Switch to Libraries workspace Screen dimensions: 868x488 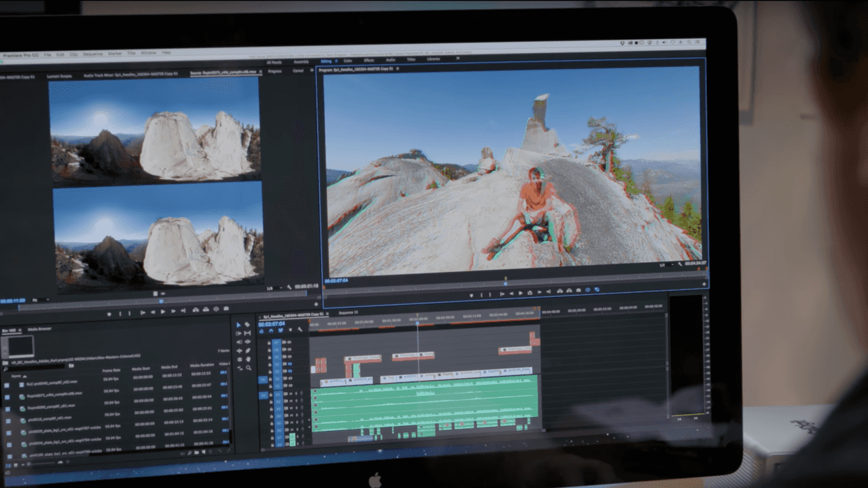coord(434,59)
